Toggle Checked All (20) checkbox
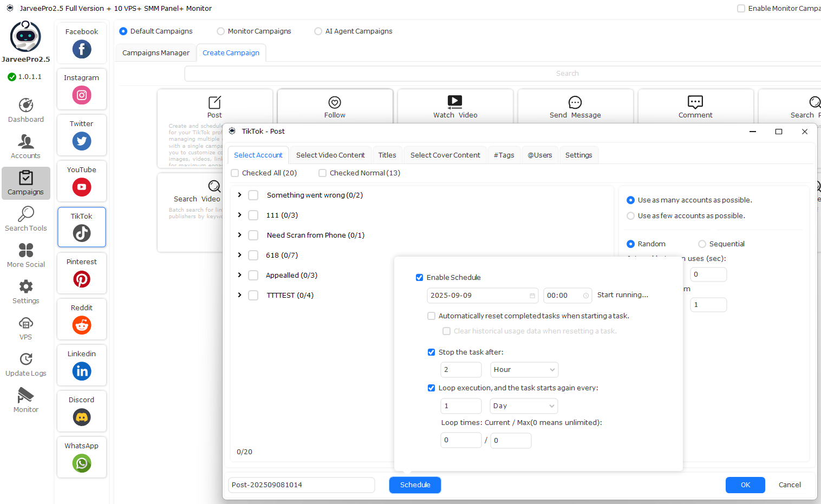821x504 pixels. 235,173
